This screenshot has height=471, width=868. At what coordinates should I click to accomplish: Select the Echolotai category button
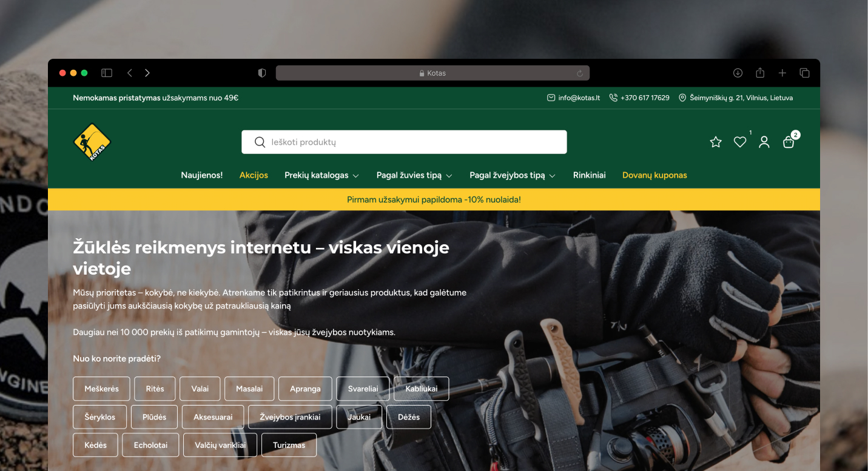150,445
